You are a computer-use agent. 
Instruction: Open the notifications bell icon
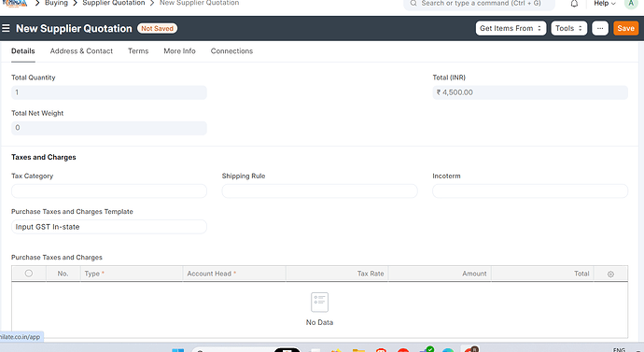(574, 4)
